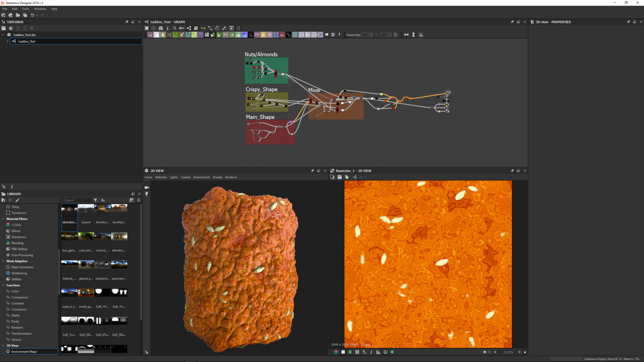Viewport: 644px width, 362px height.
Task: Open the Parent Size first dropdown
Action: [367, 35]
